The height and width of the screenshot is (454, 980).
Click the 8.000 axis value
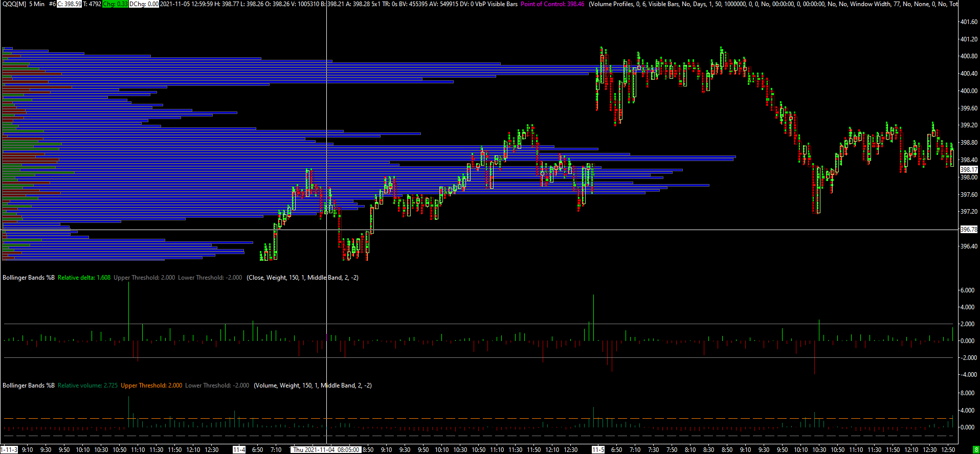click(x=967, y=393)
